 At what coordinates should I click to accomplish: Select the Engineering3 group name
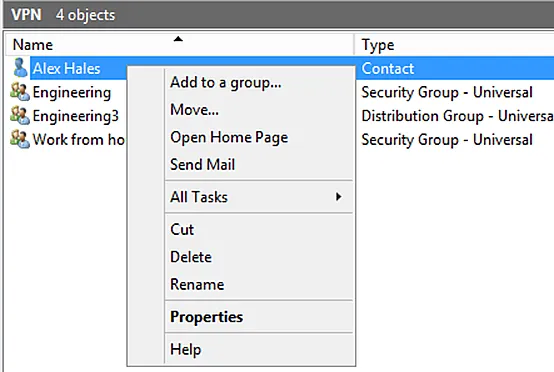pyautogui.click(x=76, y=116)
